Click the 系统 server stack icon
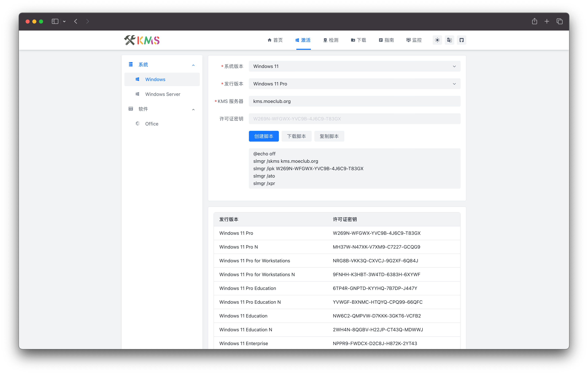588x374 pixels. tap(131, 64)
